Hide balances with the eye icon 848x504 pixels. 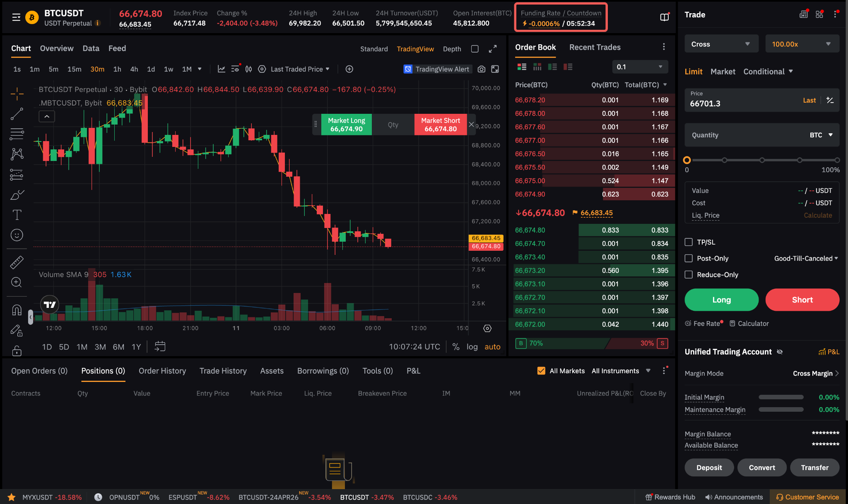coord(780,352)
